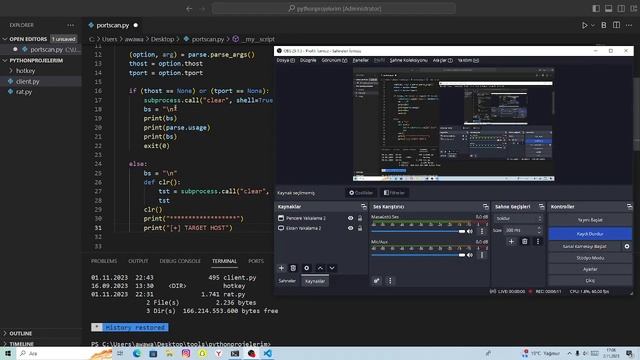Open run options dropdown arrow beside play icon
Viewport: 640px width, 360px height.
coord(593,25)
